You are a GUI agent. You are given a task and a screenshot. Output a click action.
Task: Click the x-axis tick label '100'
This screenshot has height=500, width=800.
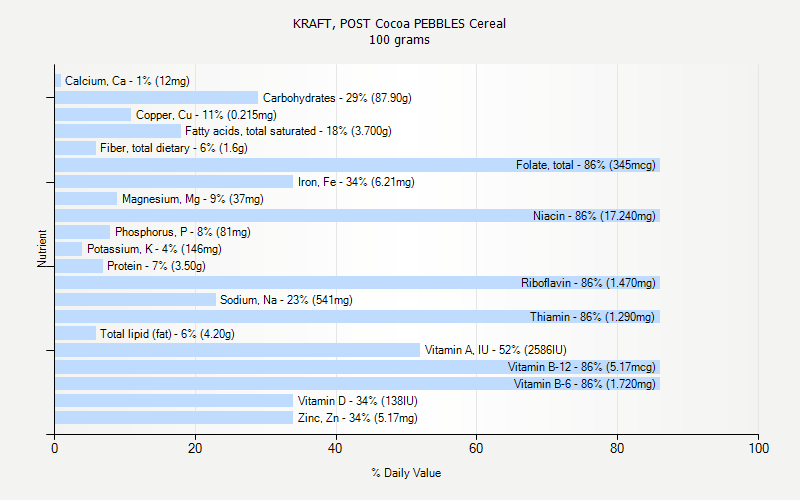pyautogui.click(x=759, y=448)
